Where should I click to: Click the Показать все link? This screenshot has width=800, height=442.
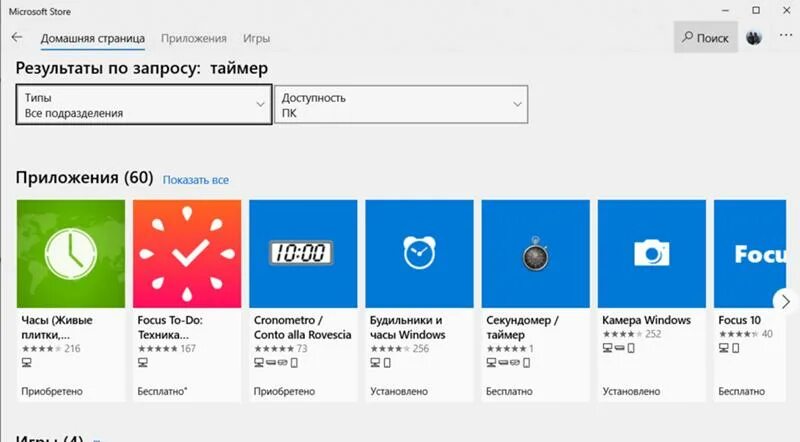(195, 180)
